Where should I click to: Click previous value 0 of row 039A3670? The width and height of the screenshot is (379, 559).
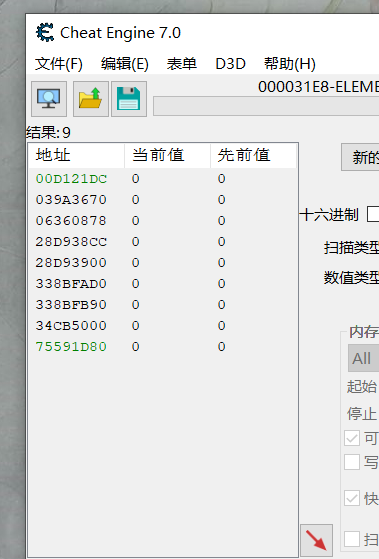pos(221,200)
